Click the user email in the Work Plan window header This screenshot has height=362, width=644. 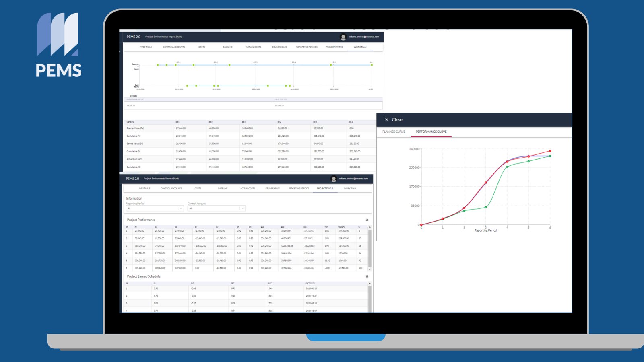364,37
